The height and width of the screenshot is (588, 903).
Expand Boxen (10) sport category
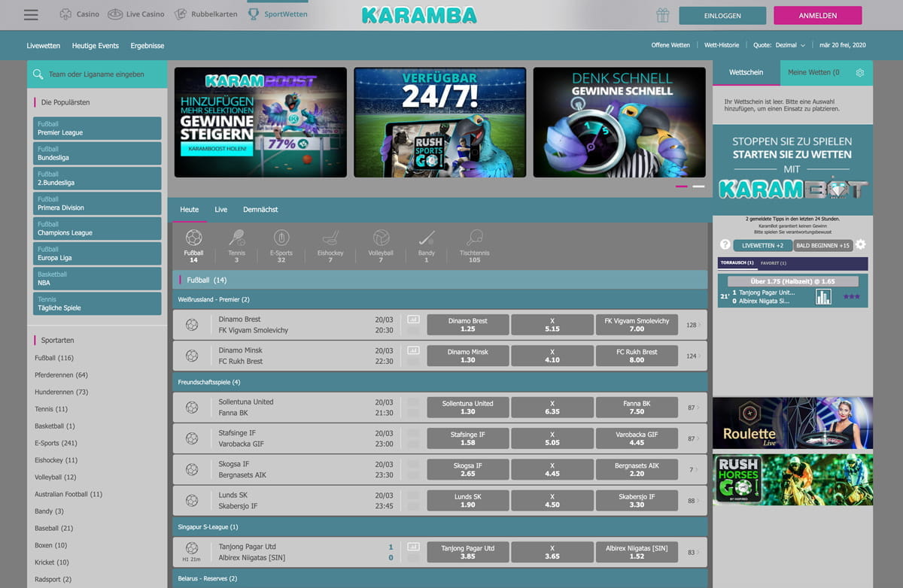pos(50,545)
